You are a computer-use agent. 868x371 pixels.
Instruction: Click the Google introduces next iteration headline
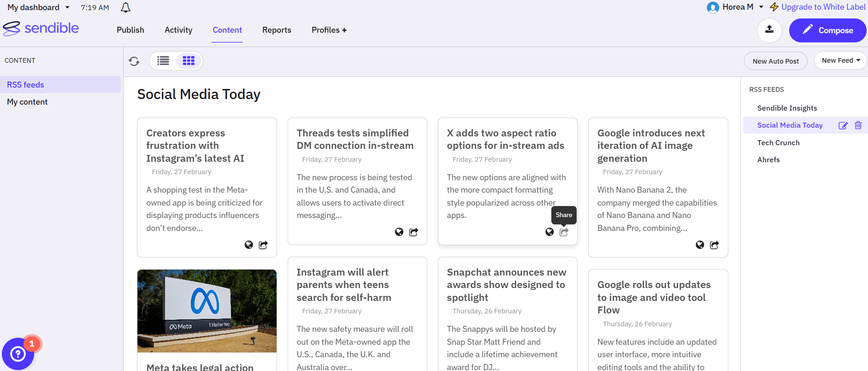point(651,146)
